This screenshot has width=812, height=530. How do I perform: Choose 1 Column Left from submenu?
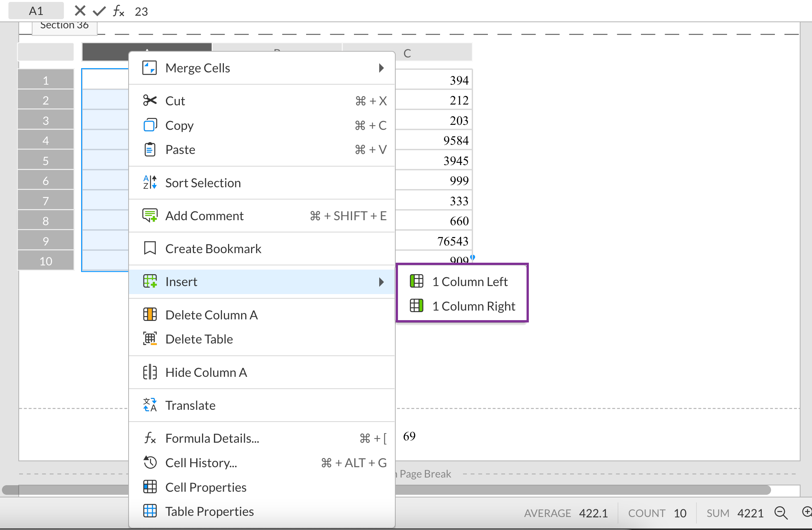coord(470,282)
